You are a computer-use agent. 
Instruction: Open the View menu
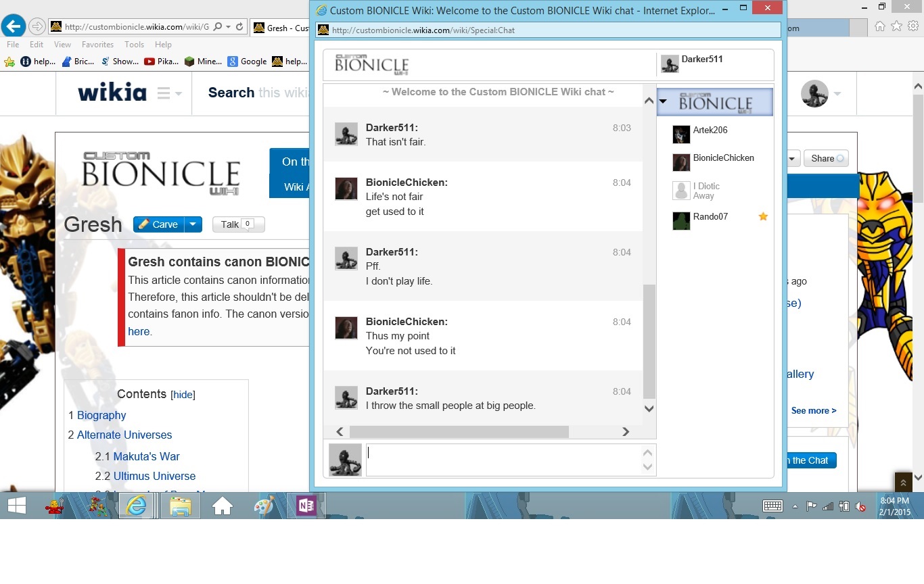tap(62, 45)
